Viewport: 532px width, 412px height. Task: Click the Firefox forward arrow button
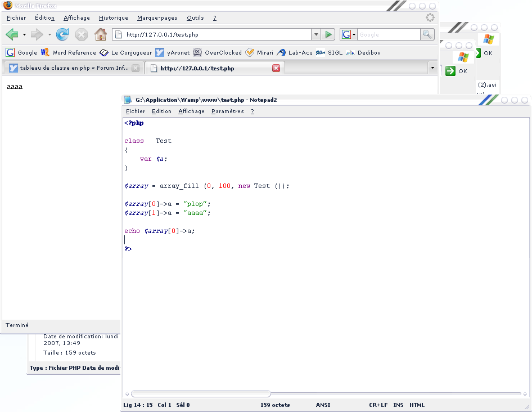click(x=37, y=35)
